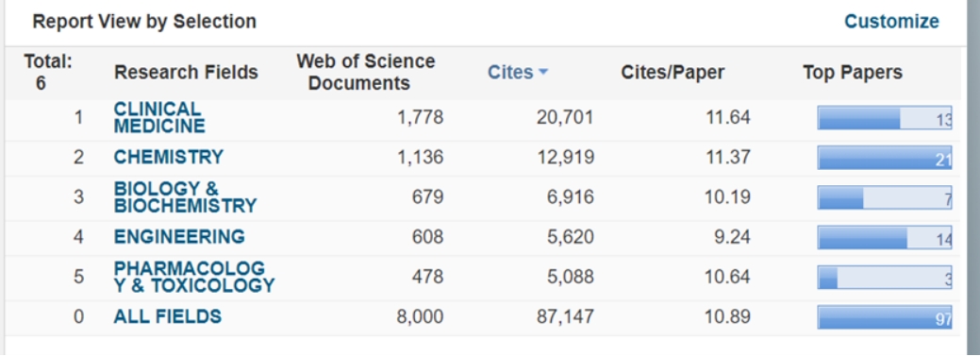
Task: Click the sort arrow next to Cites
Action: tap(542, 73)
